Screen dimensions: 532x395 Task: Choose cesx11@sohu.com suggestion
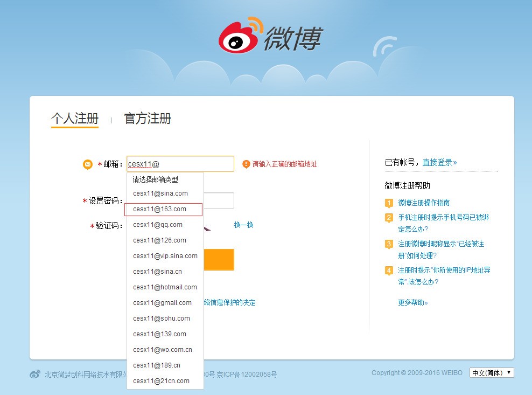[165, 318]
